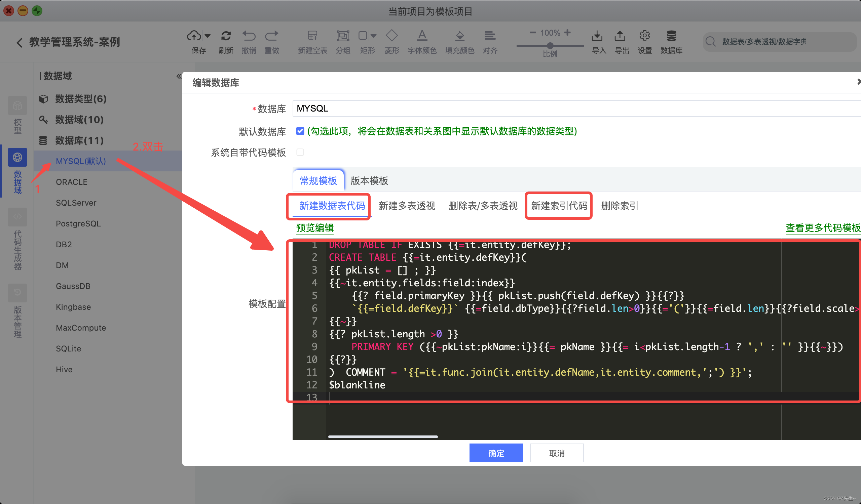Click the 查看更多代码模板 link
861x504 pixels.
tap(823, 228)
